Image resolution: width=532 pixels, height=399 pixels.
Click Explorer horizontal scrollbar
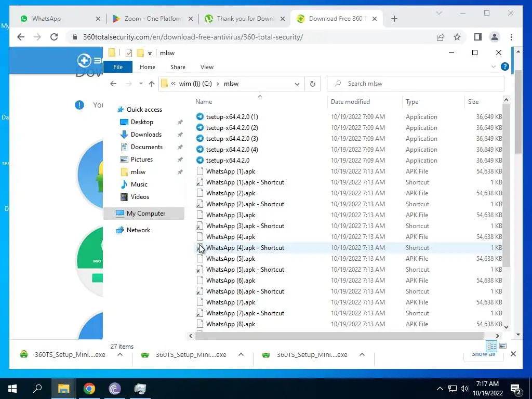[340, 336]
